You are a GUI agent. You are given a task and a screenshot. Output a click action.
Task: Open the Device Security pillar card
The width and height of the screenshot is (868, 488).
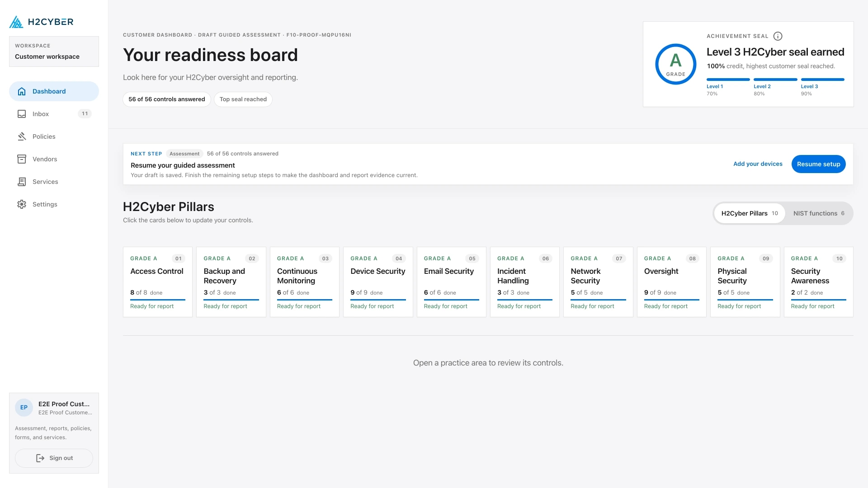(378, 282)
